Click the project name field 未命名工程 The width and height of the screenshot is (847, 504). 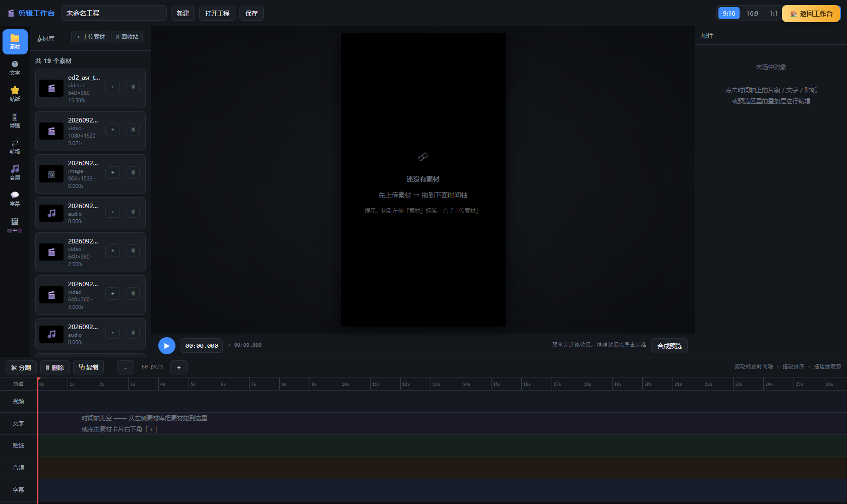(114, 13)
